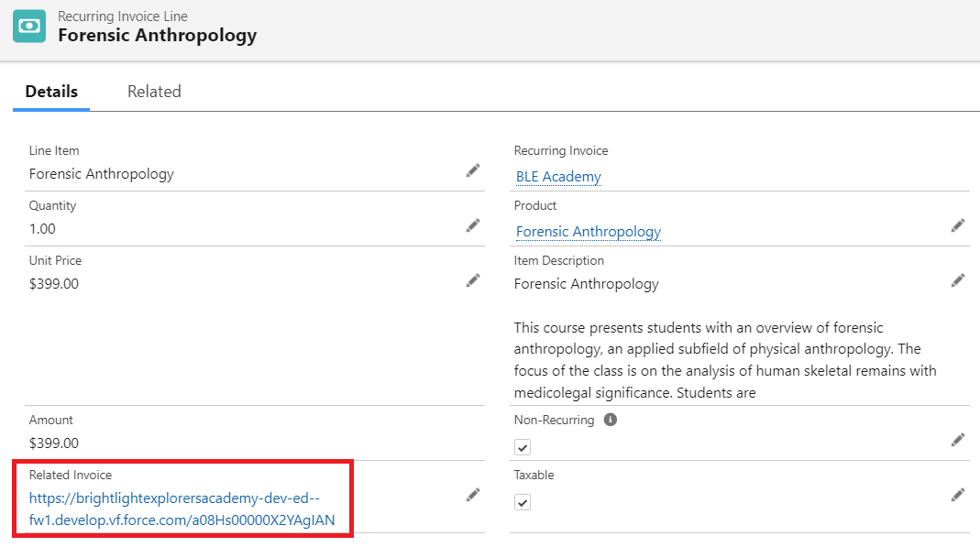980x547 pixels.
Task: Edit the Product field pencil icon
Action: [957, 225]
